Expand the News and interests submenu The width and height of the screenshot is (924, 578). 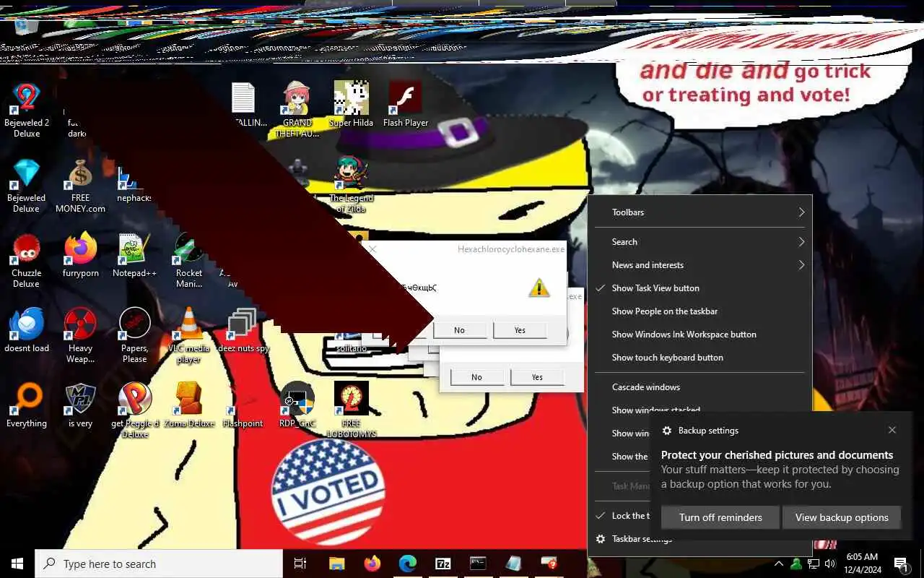click(699, 264)
